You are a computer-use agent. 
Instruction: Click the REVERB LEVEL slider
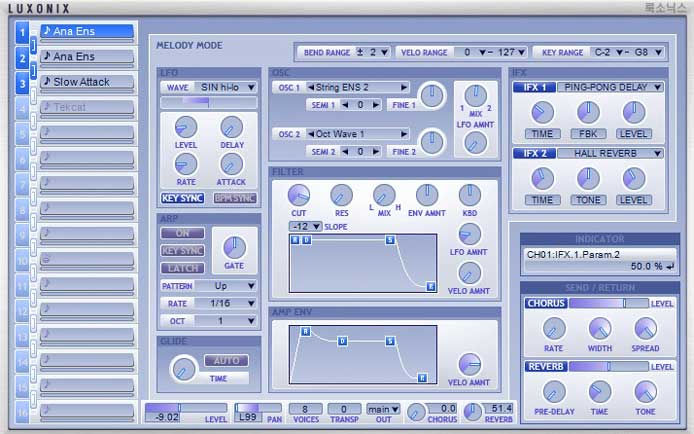pos(609,367)
